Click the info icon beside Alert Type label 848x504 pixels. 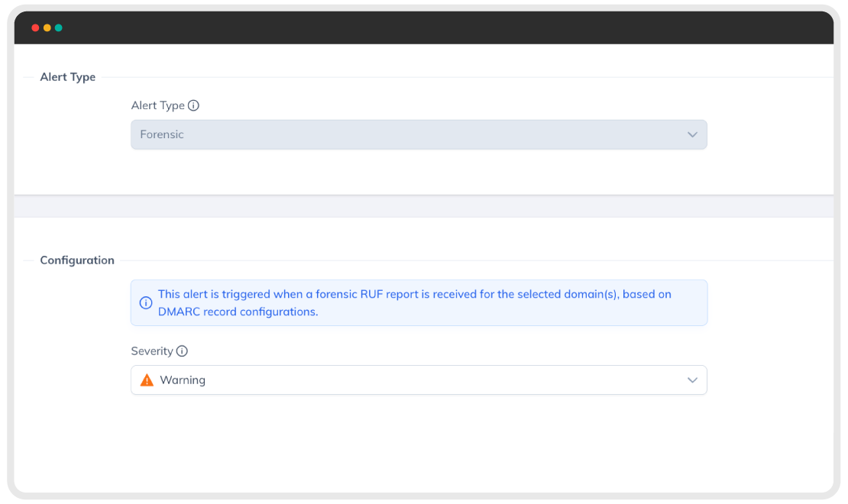(x=193, y=105)
